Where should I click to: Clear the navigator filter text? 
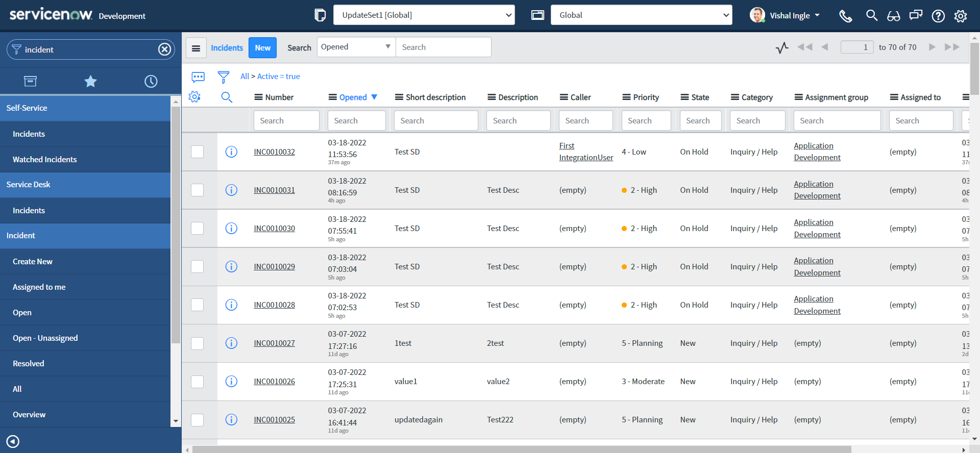(164, 49)
